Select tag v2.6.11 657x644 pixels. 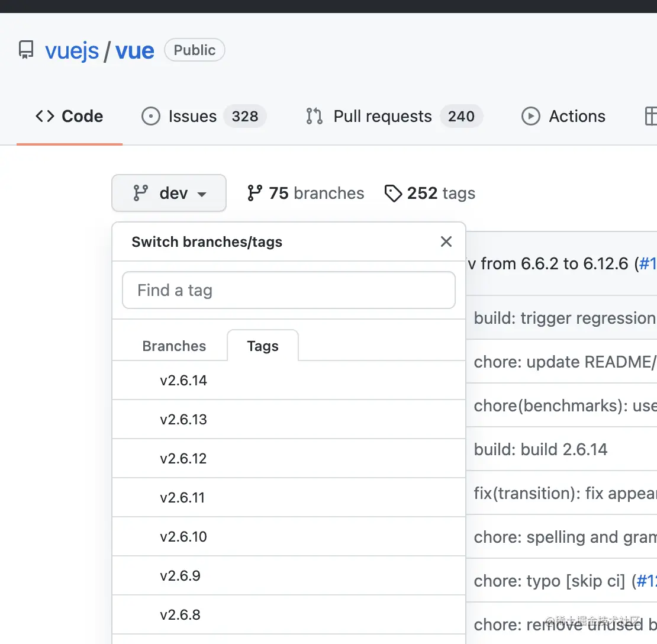[x=289, y=497]
